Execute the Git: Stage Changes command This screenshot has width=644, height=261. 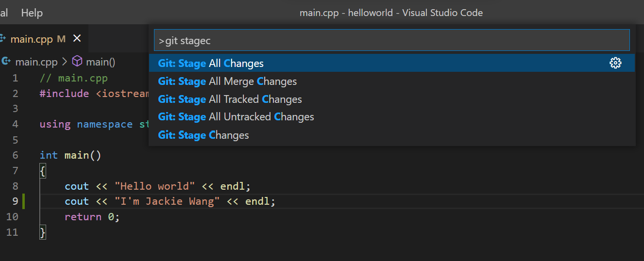tap(203, 135)
